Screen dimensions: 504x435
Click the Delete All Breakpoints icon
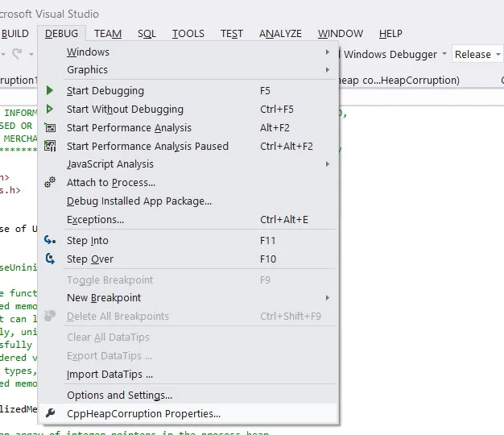(x=50, y=316)
